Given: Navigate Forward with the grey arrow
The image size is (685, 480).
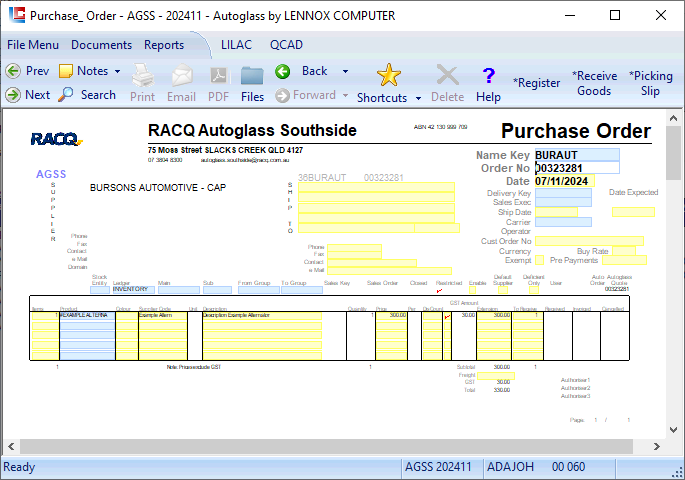Looking at the screenshot, I should [x=306, y=95].
